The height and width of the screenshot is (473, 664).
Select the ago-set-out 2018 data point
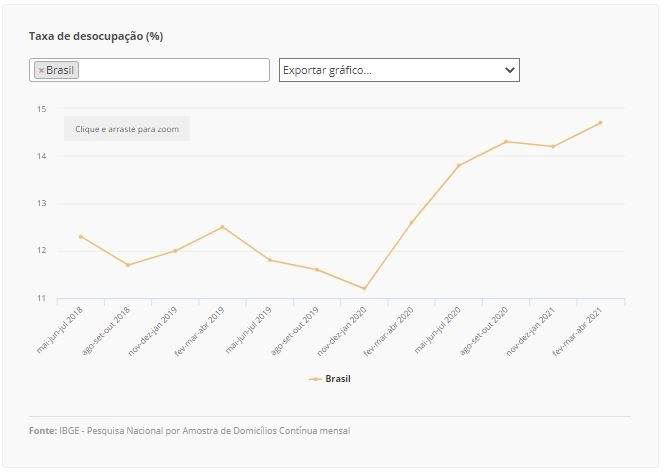128,265
